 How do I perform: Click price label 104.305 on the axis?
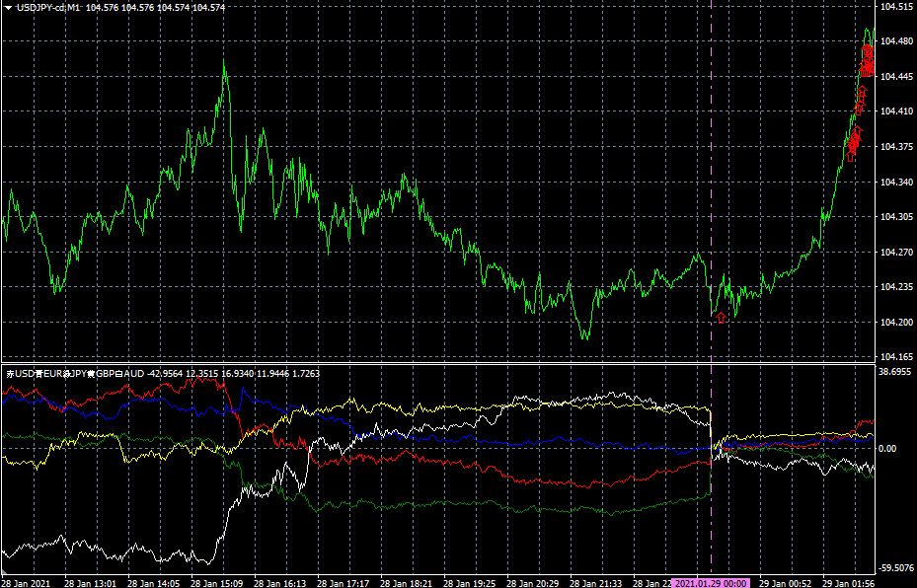point(896,216)
